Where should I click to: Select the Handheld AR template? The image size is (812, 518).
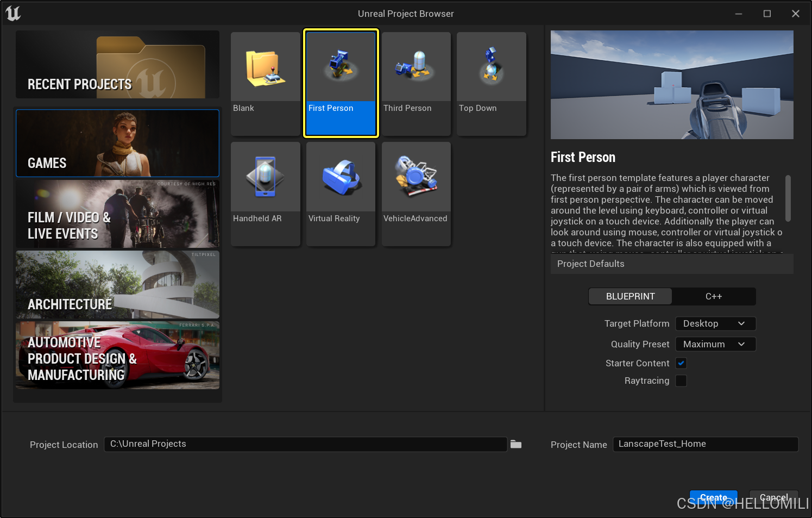(265, 194)
